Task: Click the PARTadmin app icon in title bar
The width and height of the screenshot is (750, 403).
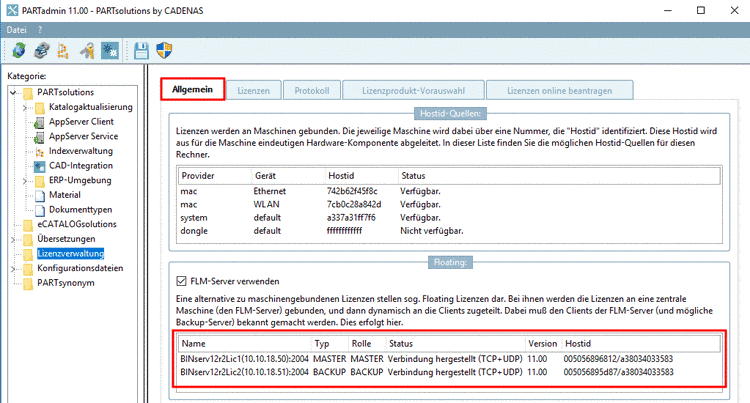Action: click(x=12, y=10)
